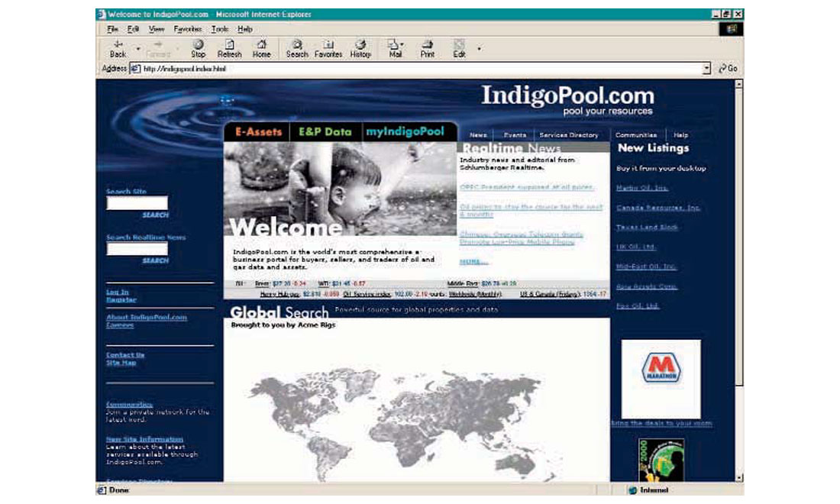The image size is (840, 504).
Task: Click the scroll up arrow of the page scrollbar
Action: (x=738, y=84)
